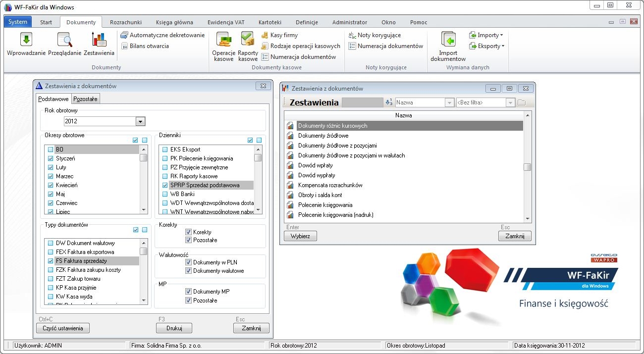The image size is (644, 354).
Task: Open Przeglądanie documents browser
Action: 64,44
